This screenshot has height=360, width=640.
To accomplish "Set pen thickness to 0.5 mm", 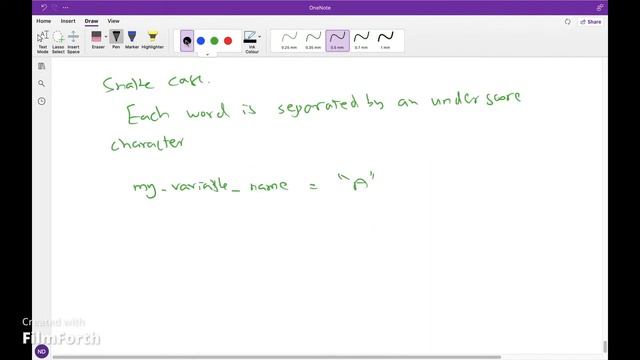I will pyautogui.click(x=337, y=41).
